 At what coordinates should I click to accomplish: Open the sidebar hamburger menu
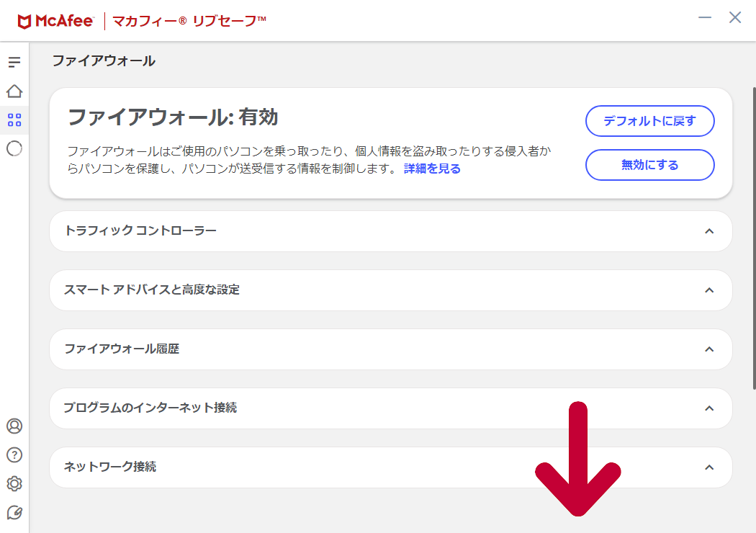[14, 63]
